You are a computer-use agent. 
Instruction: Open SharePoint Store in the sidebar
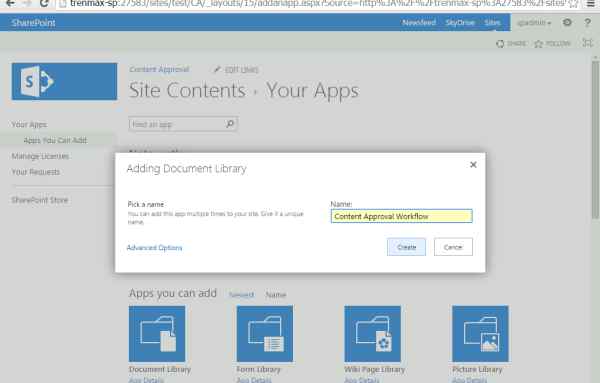coord(40,200)
